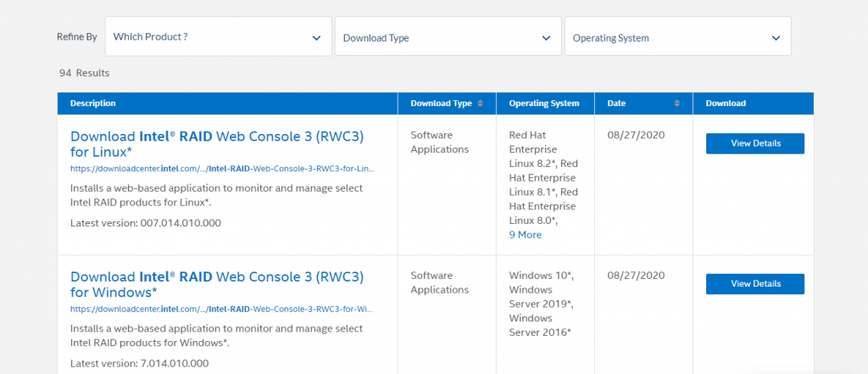Expand the Download Type filter dropdown

[448, 36]
